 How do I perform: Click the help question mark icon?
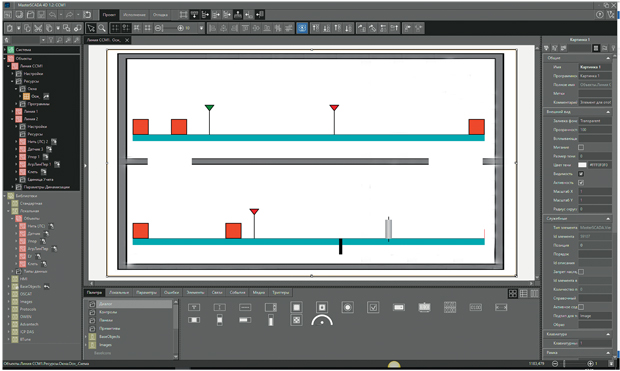point(599,15)
